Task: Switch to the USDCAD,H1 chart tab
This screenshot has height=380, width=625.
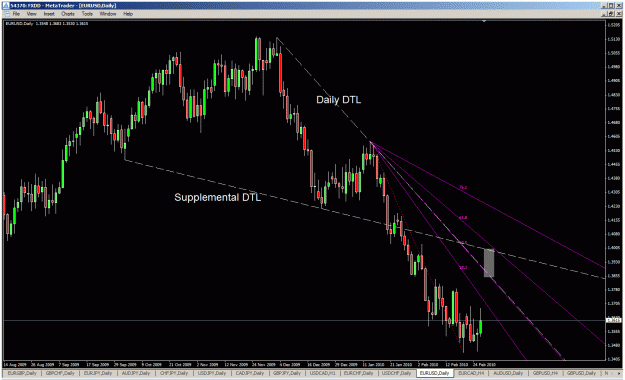Action: click(322, 373)
